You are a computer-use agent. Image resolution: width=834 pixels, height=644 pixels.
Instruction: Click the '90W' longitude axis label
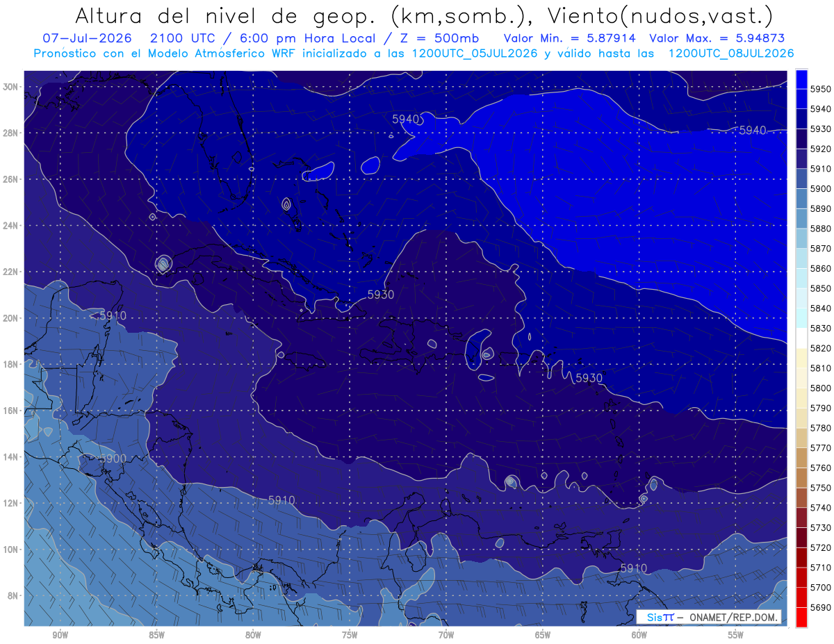click(60, 635)
